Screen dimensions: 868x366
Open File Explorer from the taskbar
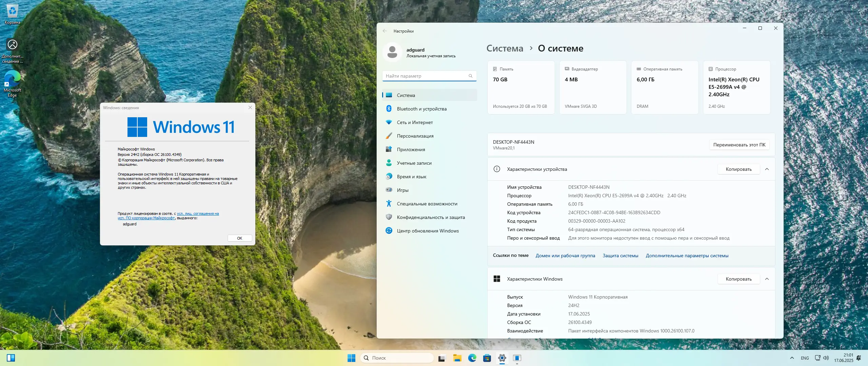(x=457, y=358)
